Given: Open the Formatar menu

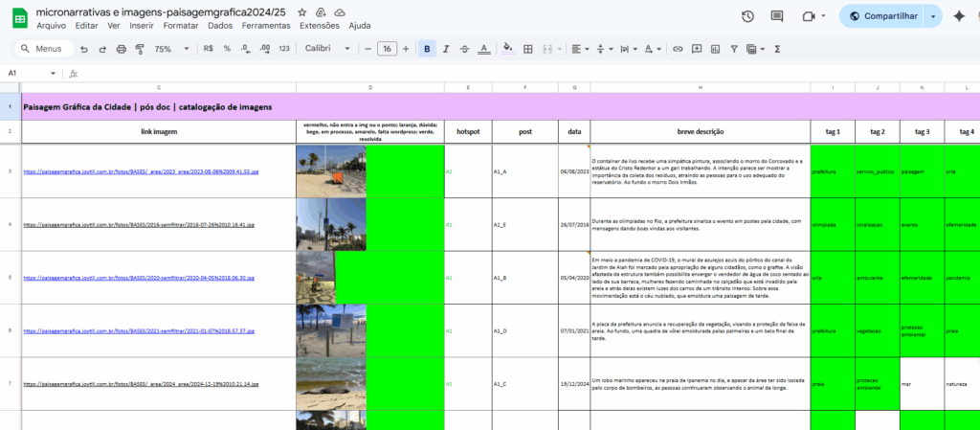Looking at the screenshot, I should coord(181,26).
